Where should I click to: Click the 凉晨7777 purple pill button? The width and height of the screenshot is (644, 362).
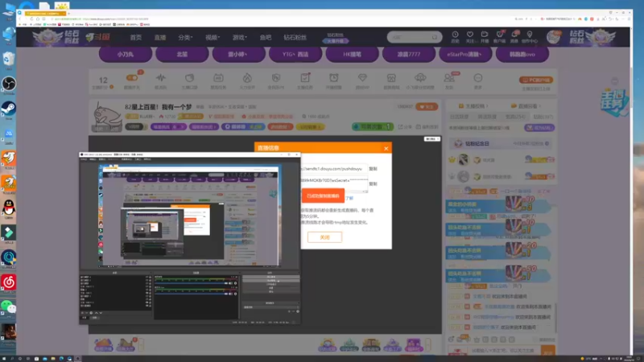[x=409, y=54]
